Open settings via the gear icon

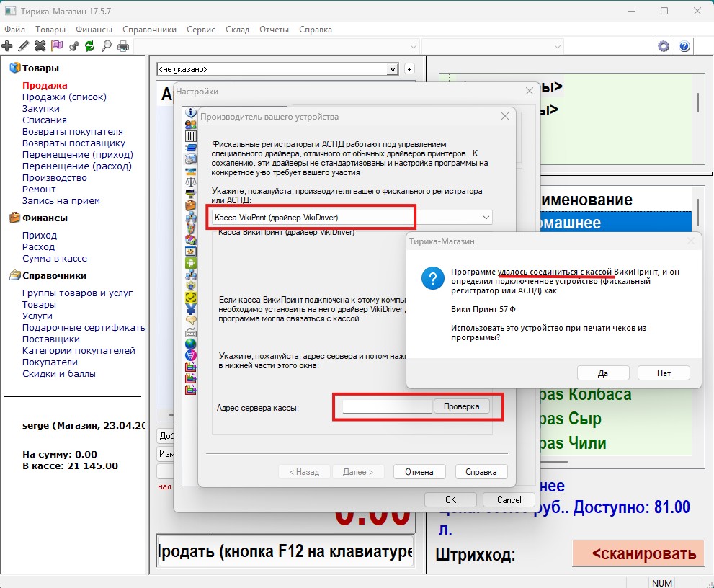coord(664,46)
